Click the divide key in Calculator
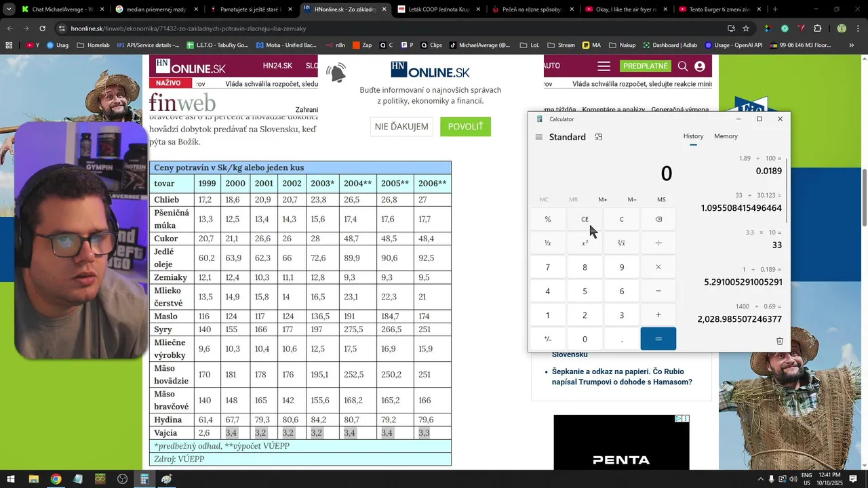The height and width of the screenshot is (488, 868). pyautogui.click(x=658, y=243)
